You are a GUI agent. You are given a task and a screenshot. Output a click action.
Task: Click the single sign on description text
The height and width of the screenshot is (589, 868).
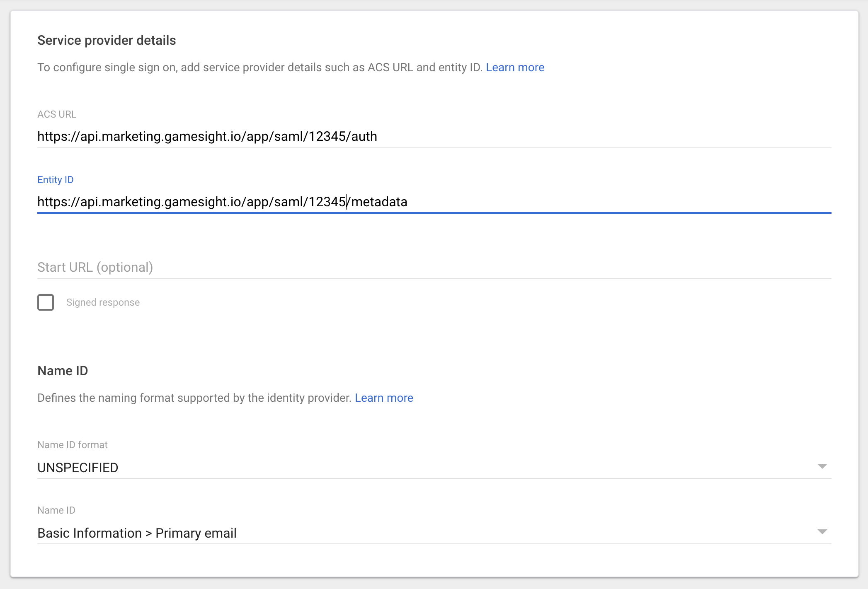click(259, 68)
